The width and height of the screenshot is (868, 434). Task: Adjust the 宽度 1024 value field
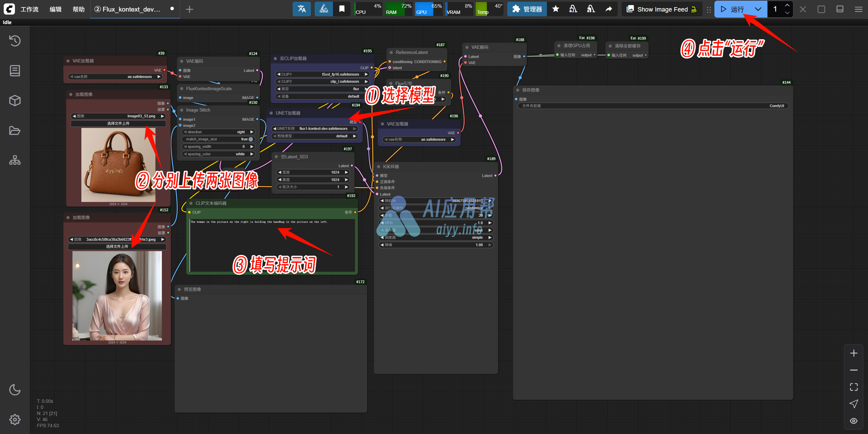pyautogui.click(x=313, y=172)
